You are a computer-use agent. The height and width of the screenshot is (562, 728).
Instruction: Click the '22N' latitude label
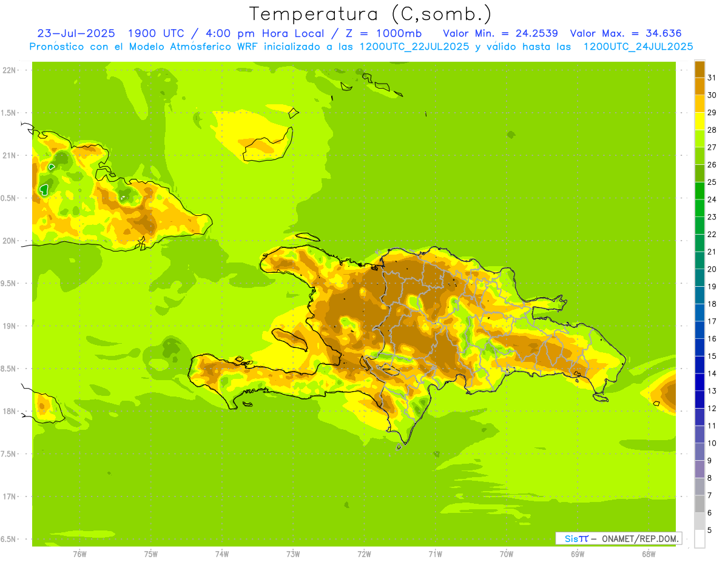pos(10,70)
